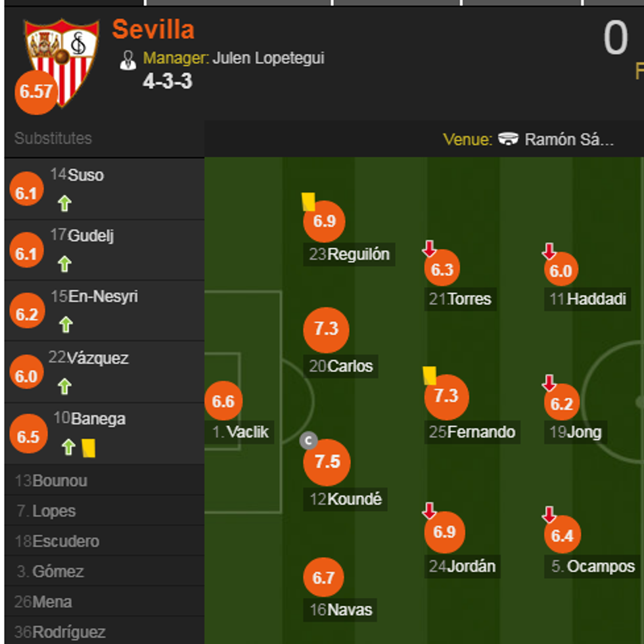Open manager Julen Lopetegui's profile

(x=268, y=58)
